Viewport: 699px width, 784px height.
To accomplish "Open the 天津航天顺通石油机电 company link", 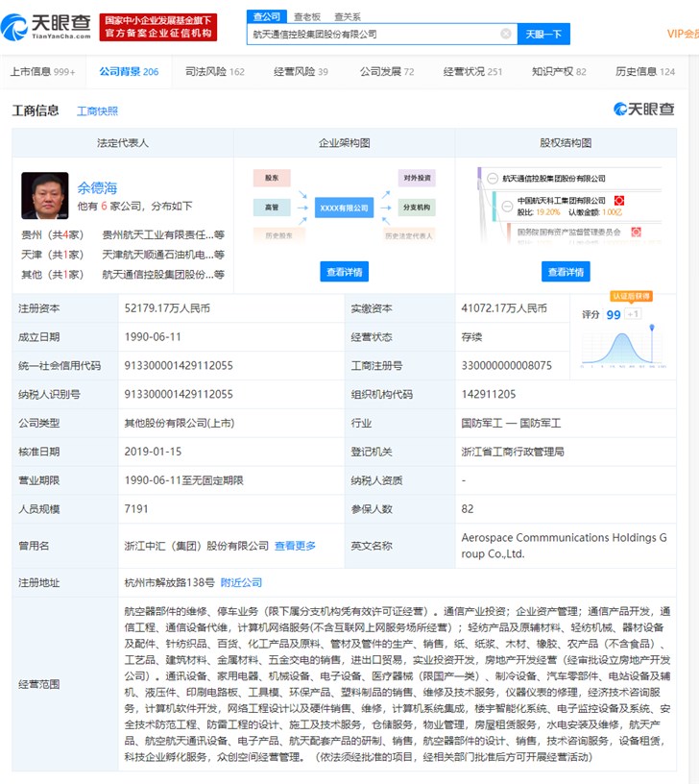I will [x=163, y=255].
